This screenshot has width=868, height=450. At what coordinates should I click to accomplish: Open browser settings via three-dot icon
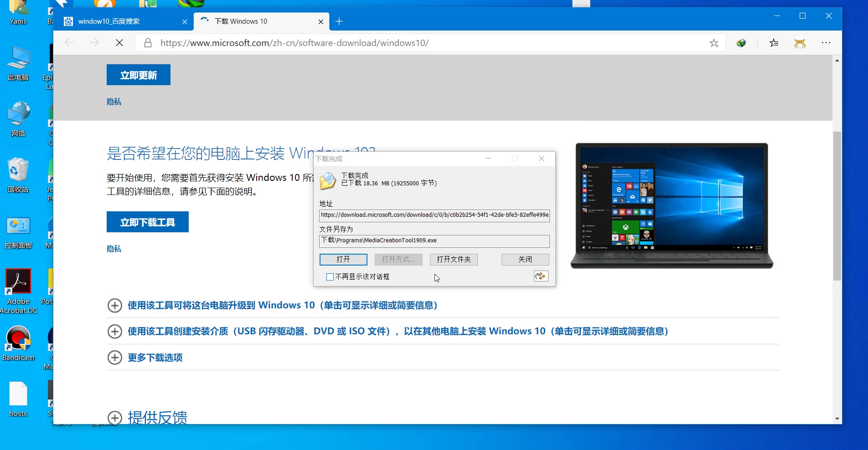826,43
